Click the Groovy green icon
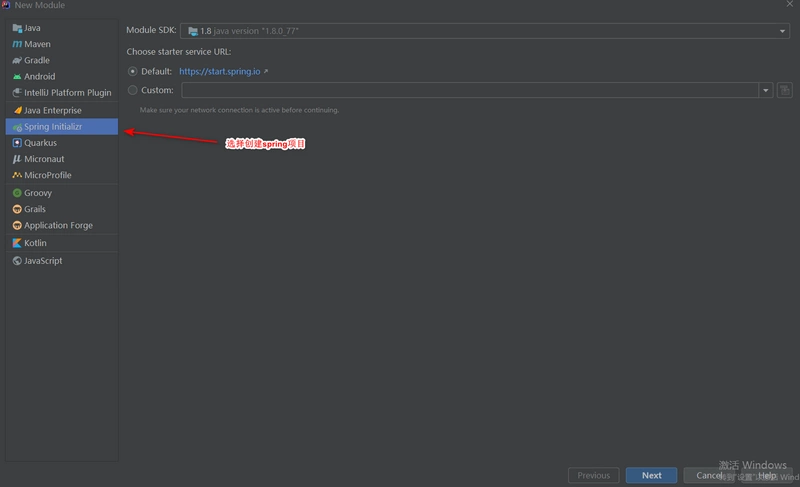Image resolution: width=800 pixels, height=487 pixels. (17, 193)
